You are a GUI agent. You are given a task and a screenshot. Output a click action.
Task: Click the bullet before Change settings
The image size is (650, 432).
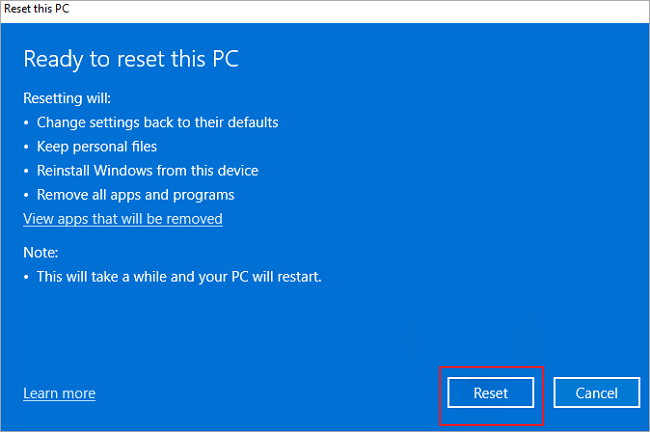(27, 123)
